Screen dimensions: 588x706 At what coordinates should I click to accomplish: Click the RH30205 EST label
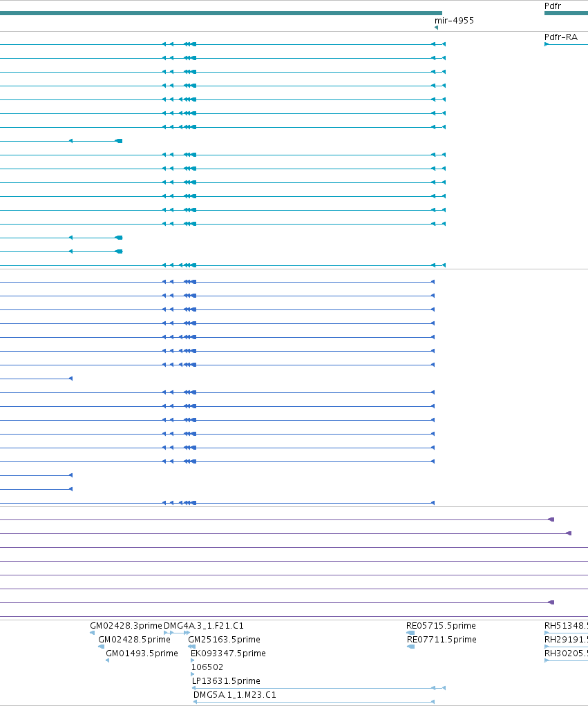pyautogui.click(x=566, y=653)
